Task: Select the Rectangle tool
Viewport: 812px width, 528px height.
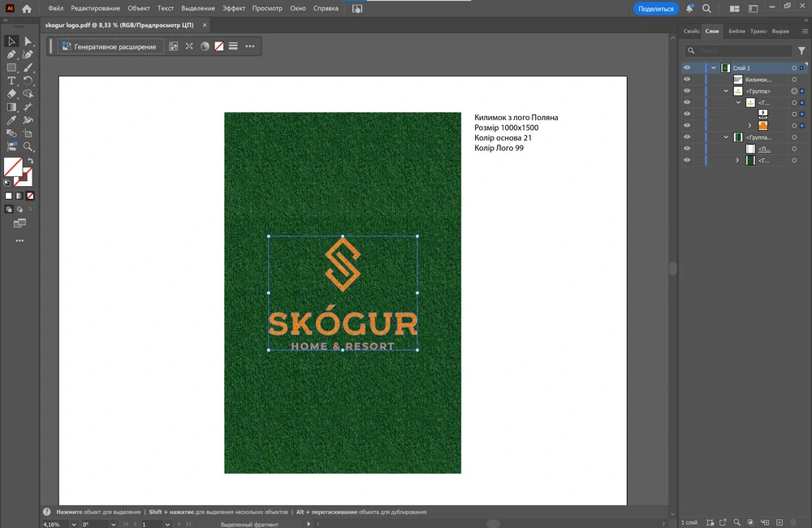Action: [12, 68]
